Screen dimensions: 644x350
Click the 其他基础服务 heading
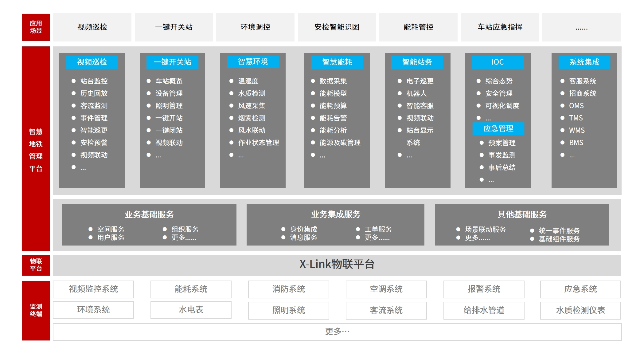(522, 214)
